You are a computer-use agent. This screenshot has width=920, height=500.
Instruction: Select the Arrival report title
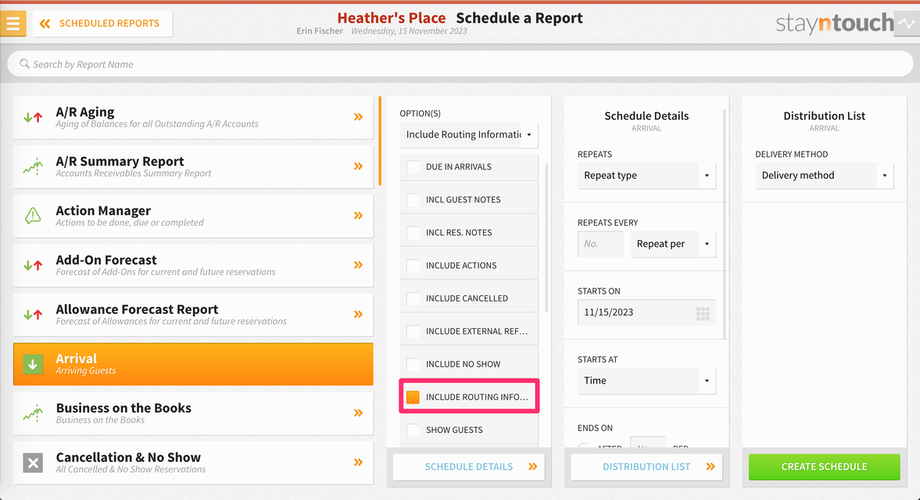[76, 358]
